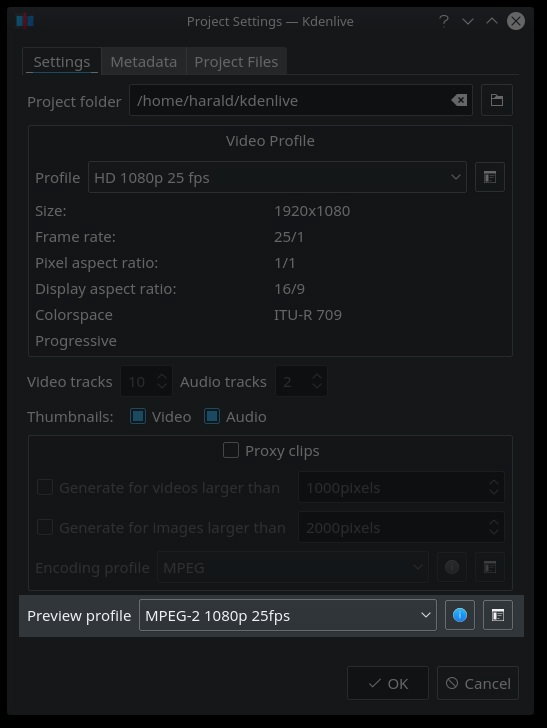The image size is (547, 728).
Task: Click the Video tracks spinbox
Action: (147, 381)
